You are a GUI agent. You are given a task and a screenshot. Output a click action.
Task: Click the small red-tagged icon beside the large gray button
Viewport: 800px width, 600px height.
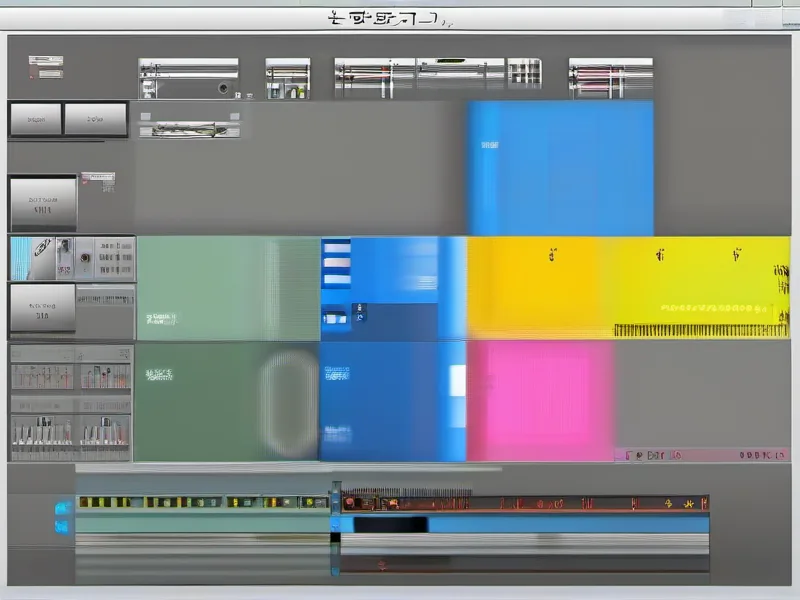click(98, 181)
